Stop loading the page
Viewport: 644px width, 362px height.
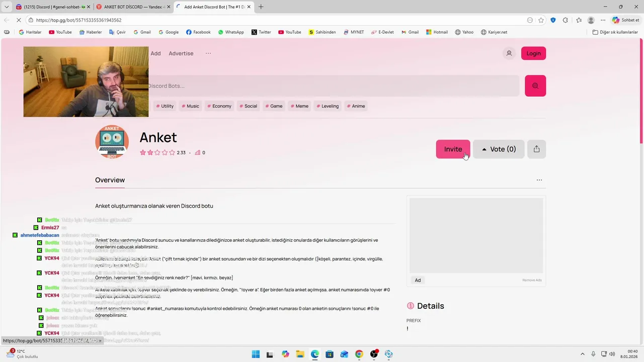(x=18, y=20)
